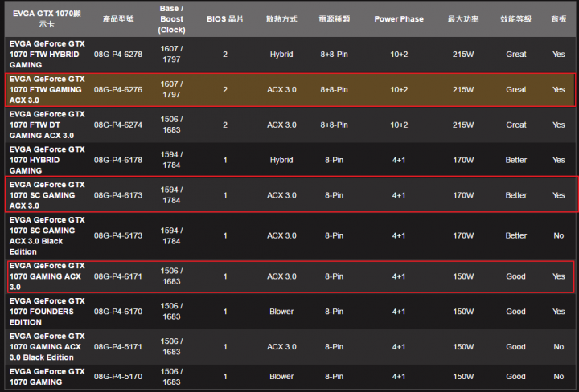Image resolution: width=579 pixels, height=392 pixels.
Task: Select '8+8-Pin' power in FTW DT GAMING row
Action: [x=335, y=125]
